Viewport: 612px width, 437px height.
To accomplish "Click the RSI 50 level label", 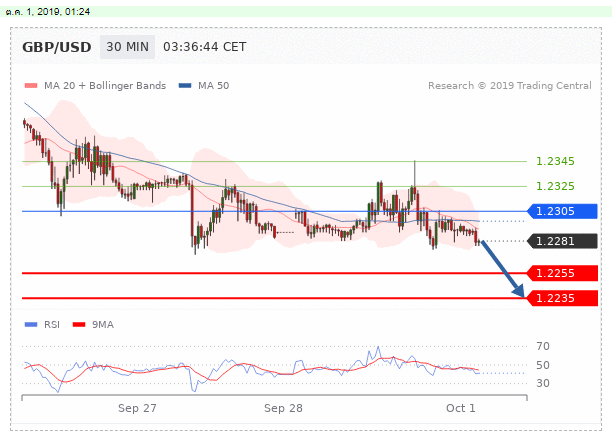I will click(543, 365).
